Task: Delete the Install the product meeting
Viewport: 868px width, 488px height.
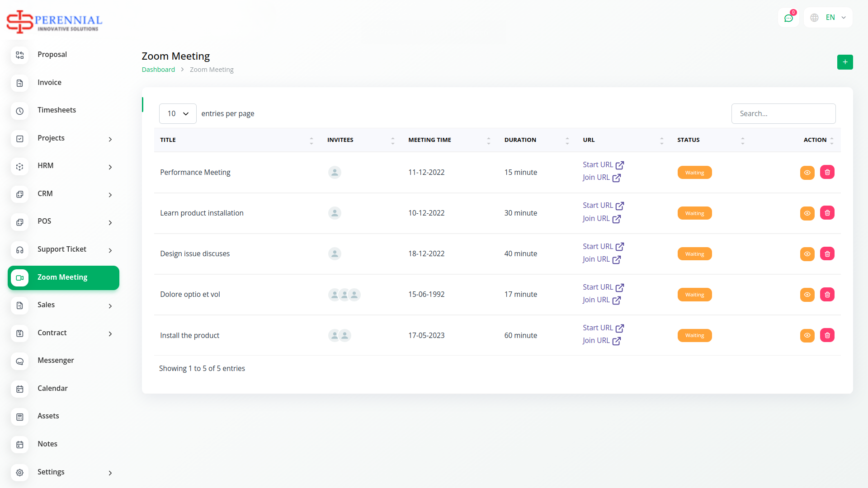Action: coord(827,335)
